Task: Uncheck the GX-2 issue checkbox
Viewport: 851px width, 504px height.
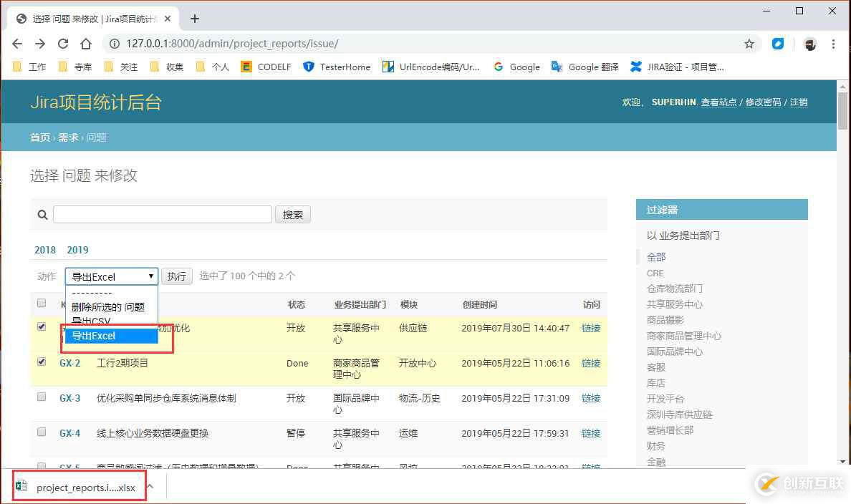Action: tap(41, 362)
